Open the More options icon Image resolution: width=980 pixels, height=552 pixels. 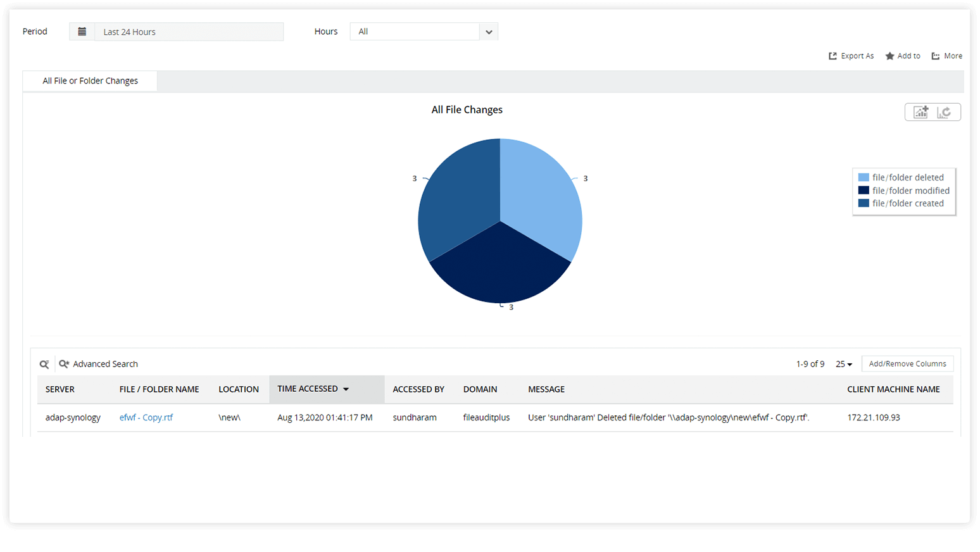[936, 56]
